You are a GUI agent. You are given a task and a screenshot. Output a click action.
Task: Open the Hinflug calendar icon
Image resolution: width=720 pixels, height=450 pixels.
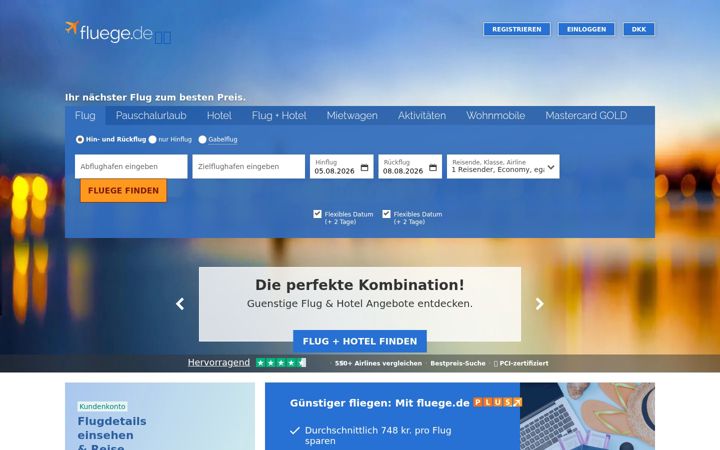tap(364, 168)
